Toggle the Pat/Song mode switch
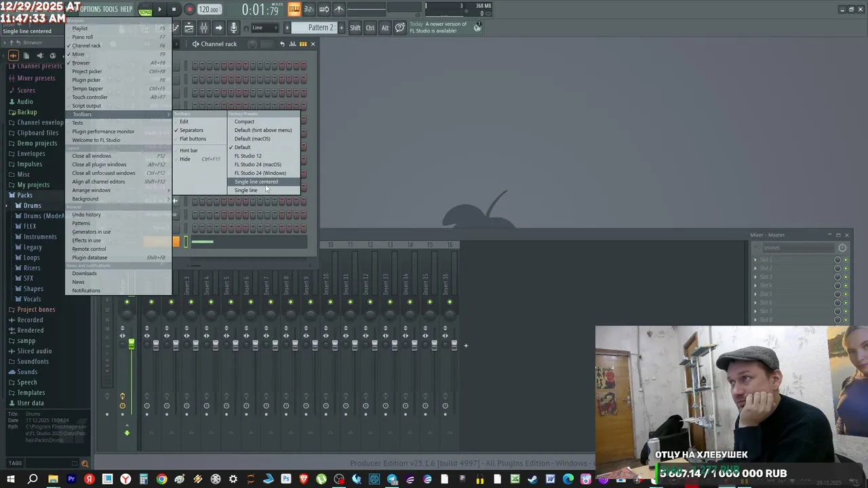The height and width of the screenshot is (488, 868). coord(145,9)
